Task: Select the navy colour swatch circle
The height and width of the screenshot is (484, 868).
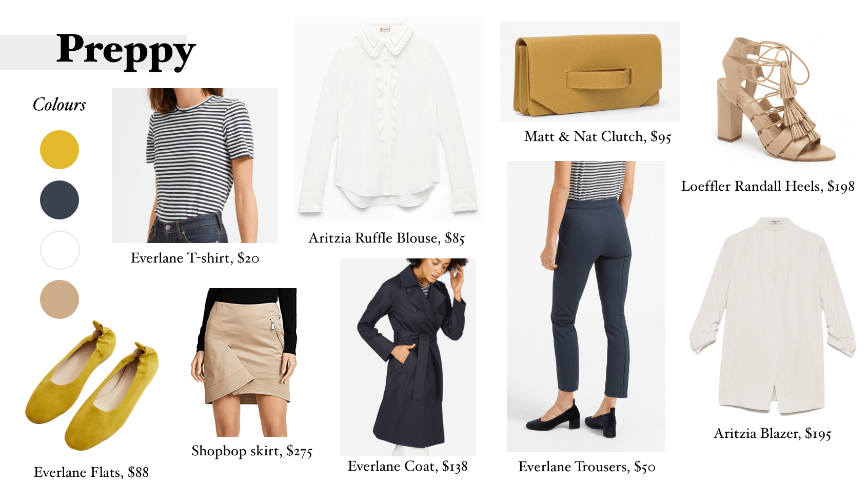Action: pyautogui.click(x=60, y=200)
